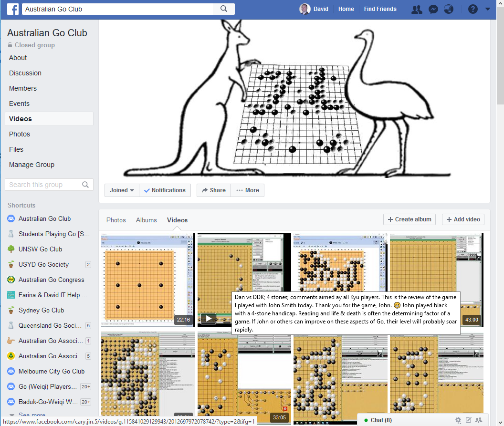Open the 22:16 handicap board video thumbnail
This screenshot has width=504, height=426.
(148, 280)
